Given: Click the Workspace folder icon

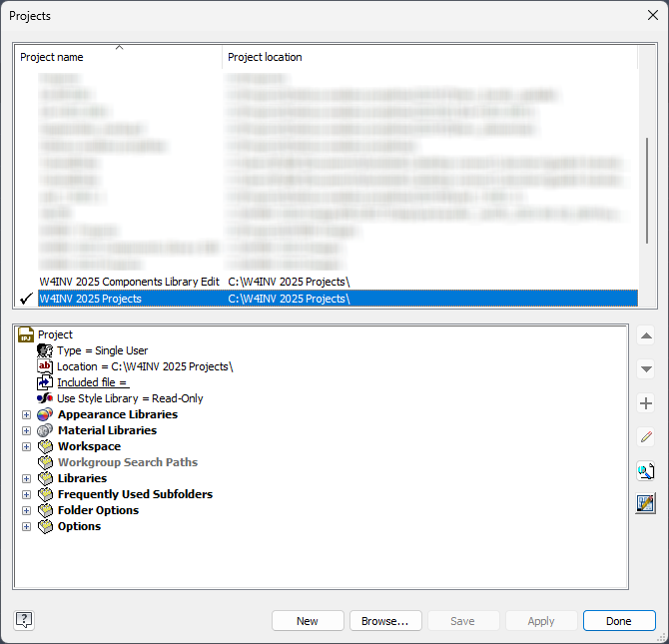Looking at the screenshot, I should 45,446.
